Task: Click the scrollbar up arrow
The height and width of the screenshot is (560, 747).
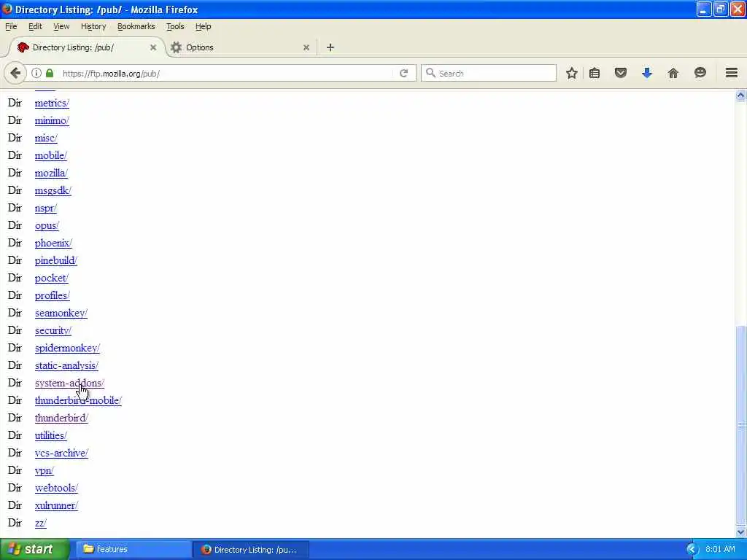Action: 741,96
